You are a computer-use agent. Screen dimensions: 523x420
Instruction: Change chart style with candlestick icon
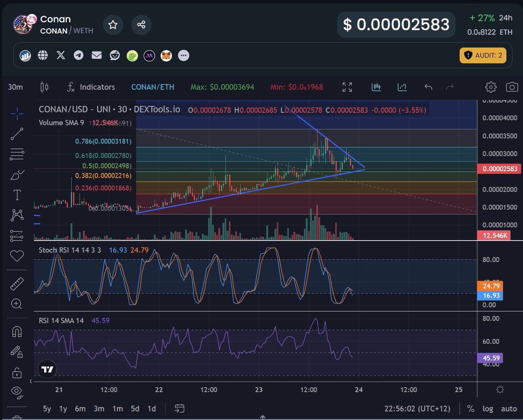click(44, 87)
